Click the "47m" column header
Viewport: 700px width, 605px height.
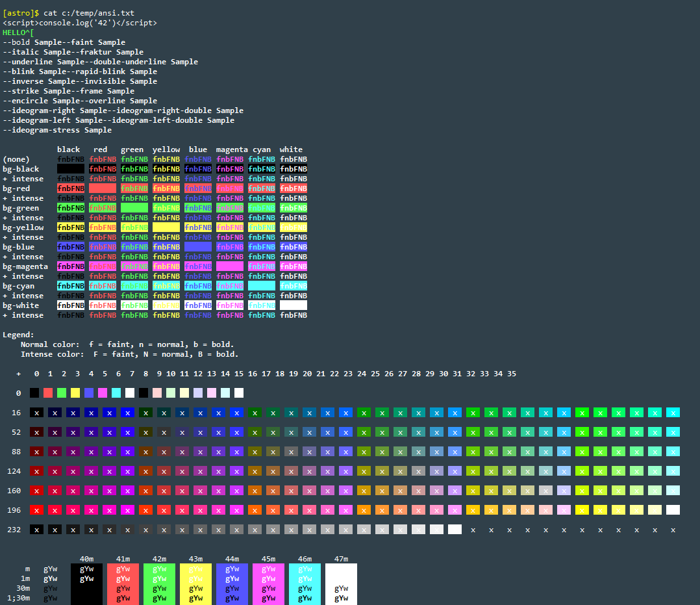tap(341, 559)
